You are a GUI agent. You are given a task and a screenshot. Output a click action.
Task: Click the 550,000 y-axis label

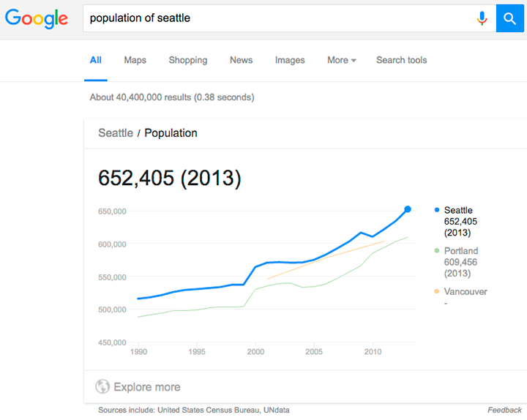coord(112,277)
